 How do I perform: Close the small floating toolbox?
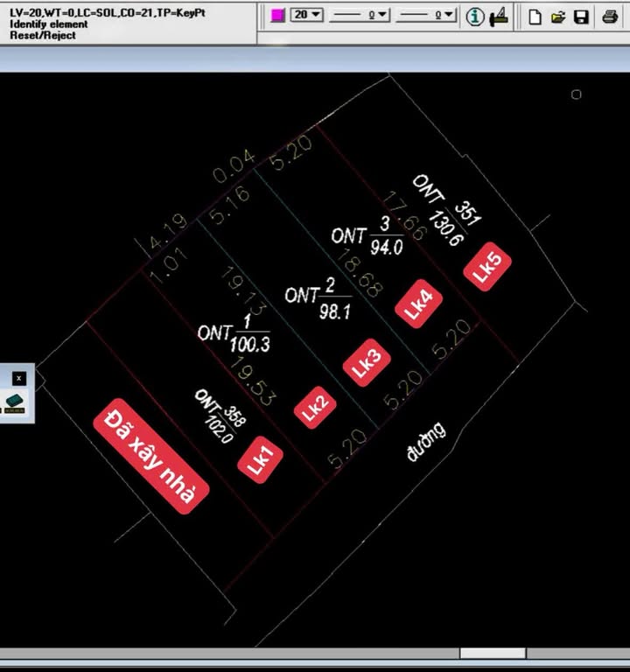[19, 378]
